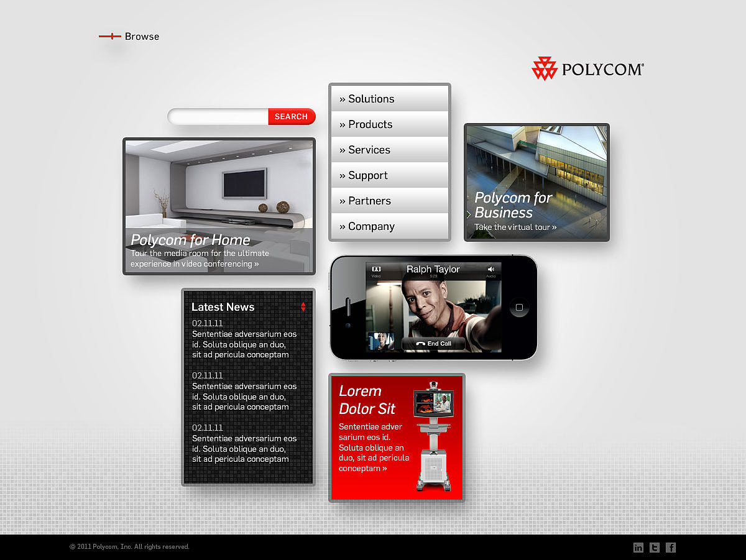The width and height of the screenshot is (746, 560).
Task: Open the Products menu item
Action: [x=390, y=124]
